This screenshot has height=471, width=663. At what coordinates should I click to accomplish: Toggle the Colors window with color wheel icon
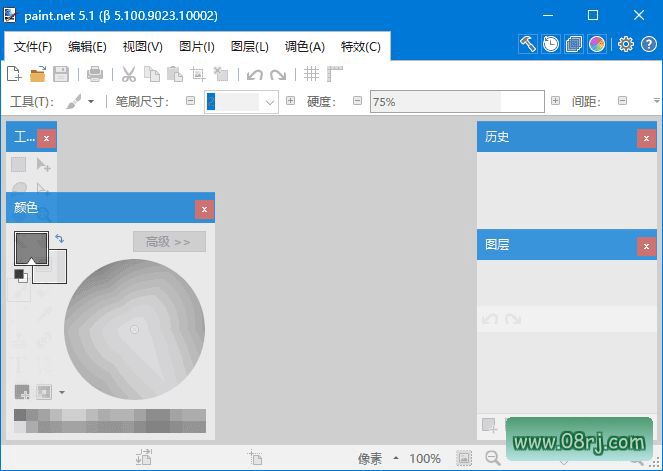[x=597, y=44]
